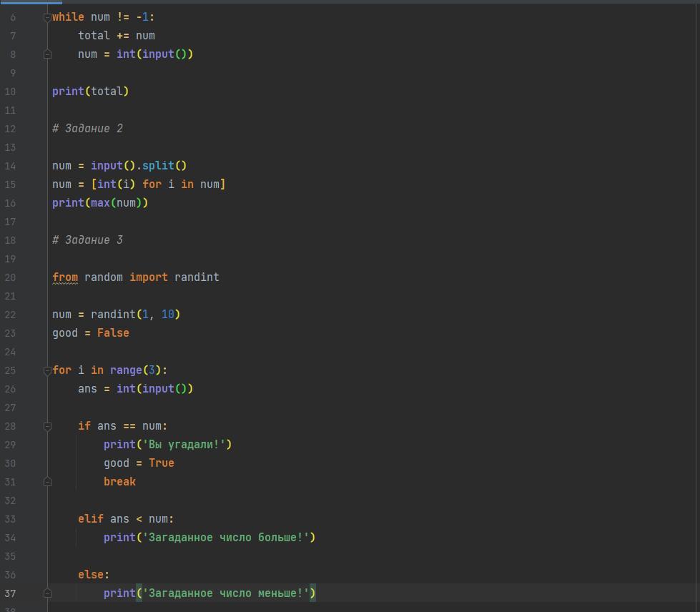This screenshot has width=700, height=612.
Task: Click line number 34 in the gutter
Action: 10,538
